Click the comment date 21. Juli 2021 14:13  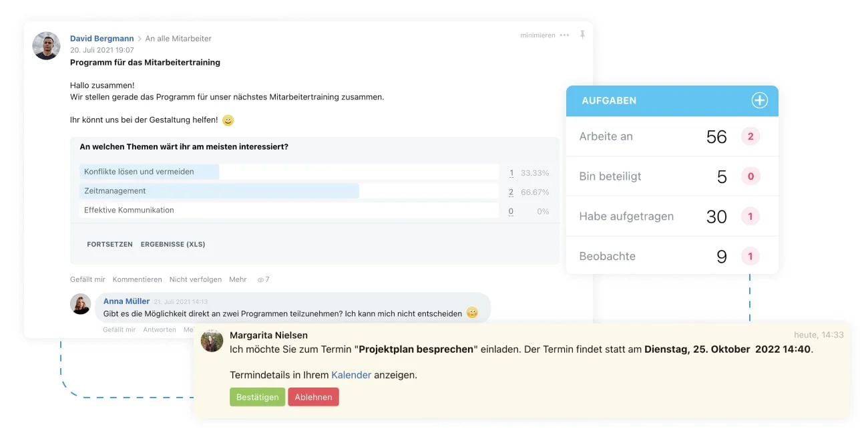coord(181,302)
